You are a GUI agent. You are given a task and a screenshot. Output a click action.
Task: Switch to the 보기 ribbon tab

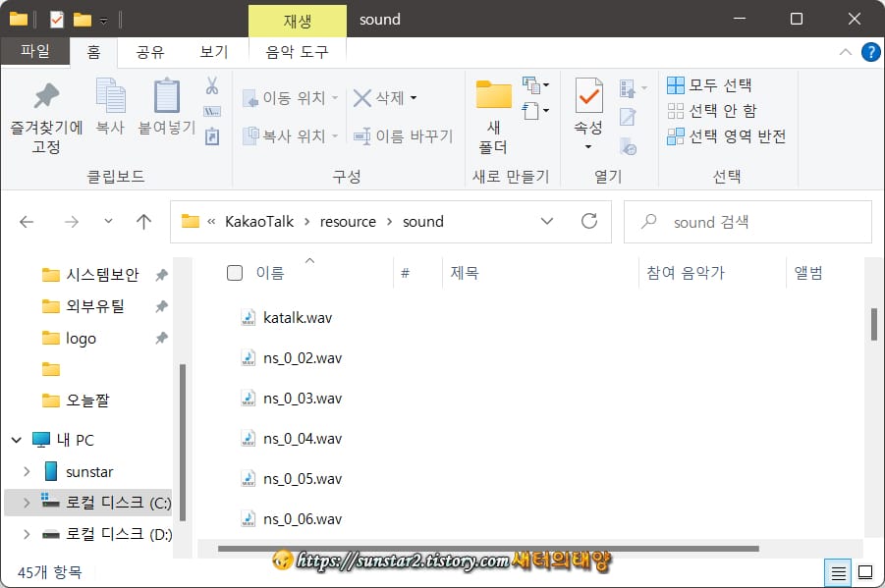tap(213, 53)
